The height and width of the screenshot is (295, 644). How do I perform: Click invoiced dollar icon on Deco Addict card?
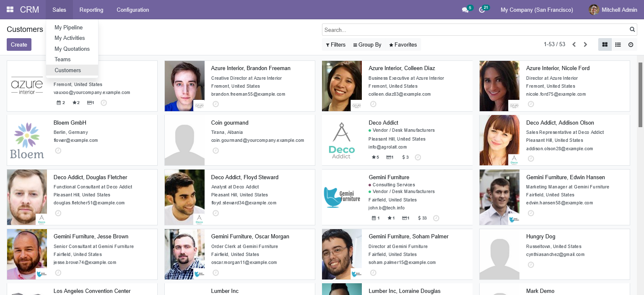403,157
